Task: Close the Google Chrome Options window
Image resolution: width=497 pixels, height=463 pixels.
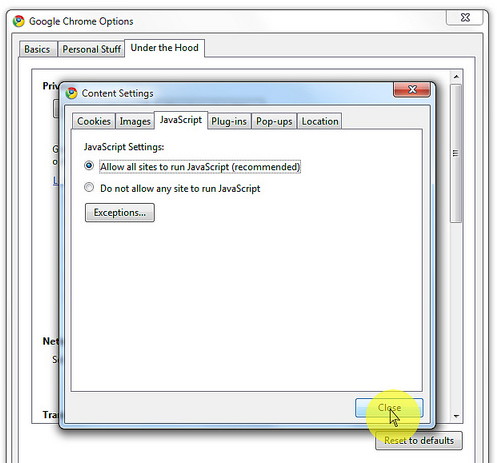Action: (x=465, y=17)
